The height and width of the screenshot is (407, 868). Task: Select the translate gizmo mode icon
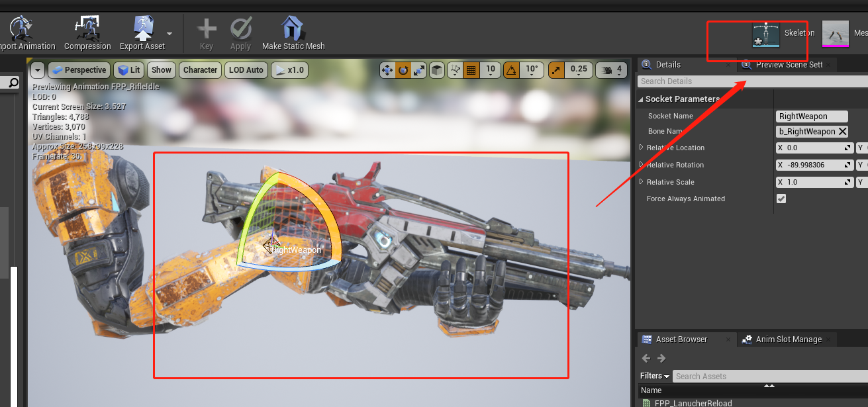[387, 69]
